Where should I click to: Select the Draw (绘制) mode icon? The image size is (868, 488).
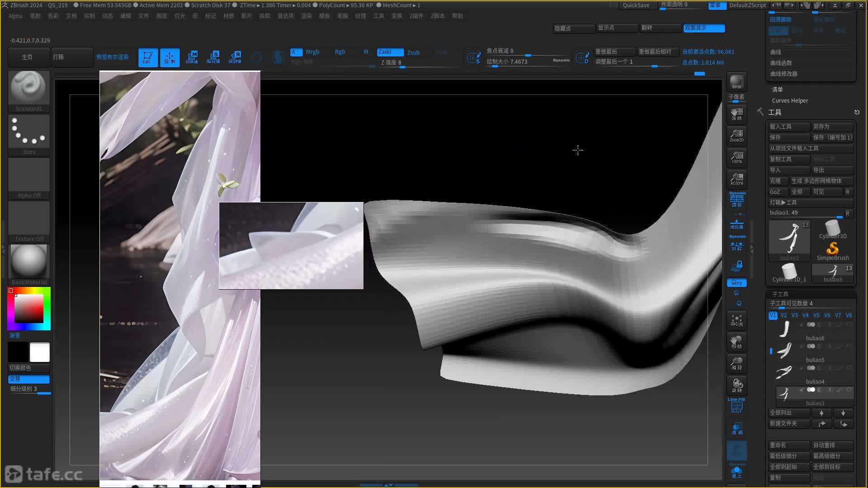coord(170,57)
